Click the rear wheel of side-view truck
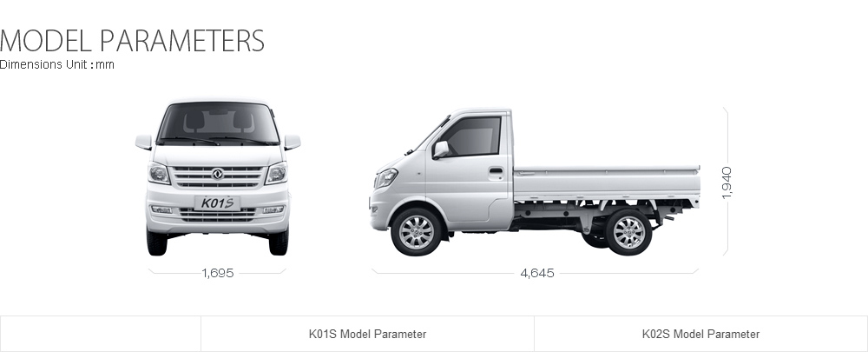 point(628,232)
